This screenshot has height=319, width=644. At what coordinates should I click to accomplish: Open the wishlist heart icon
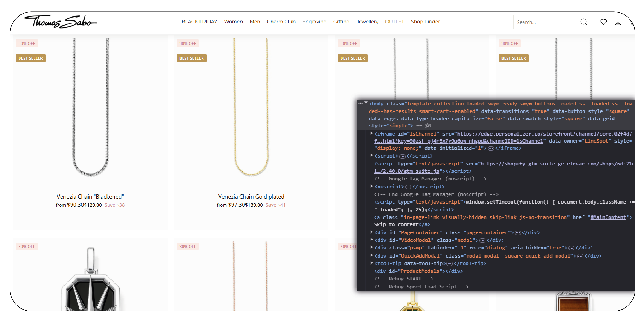(x=604, y=22)
